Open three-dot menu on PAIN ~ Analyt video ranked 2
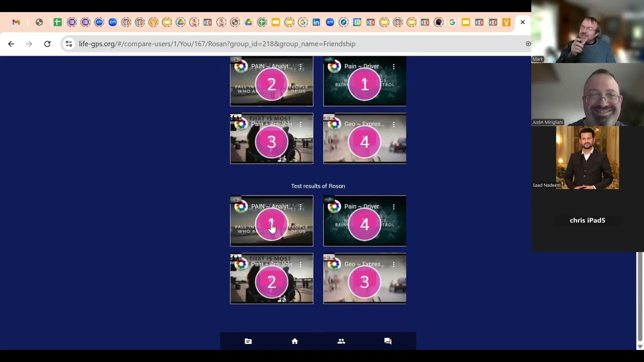644x362 pixels. 300,66
